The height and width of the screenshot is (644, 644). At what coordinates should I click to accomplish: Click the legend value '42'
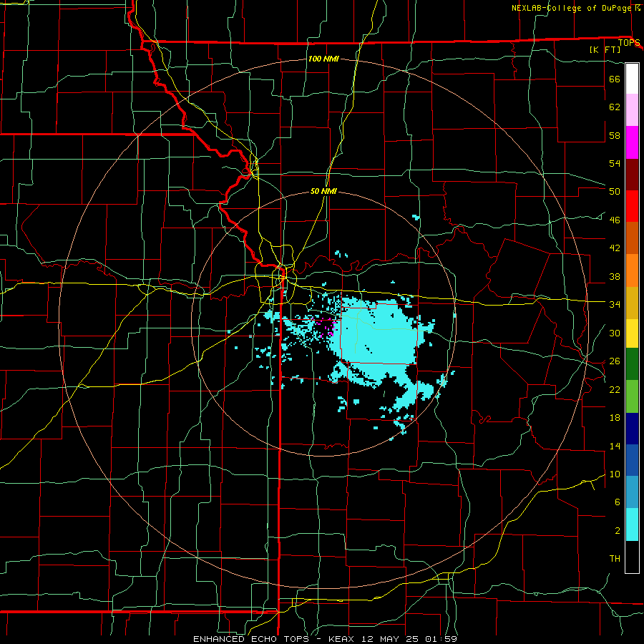615,248
